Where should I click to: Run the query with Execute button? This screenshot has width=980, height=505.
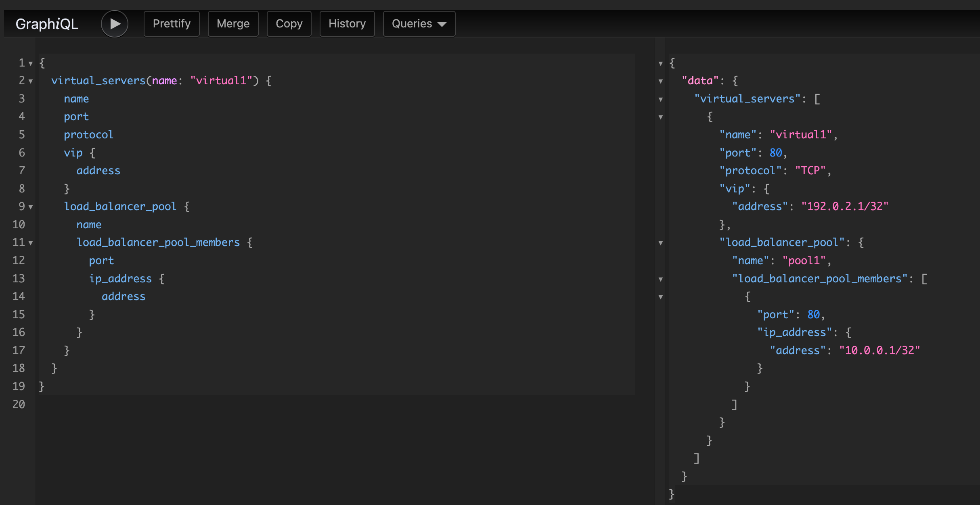pos(115,24)
